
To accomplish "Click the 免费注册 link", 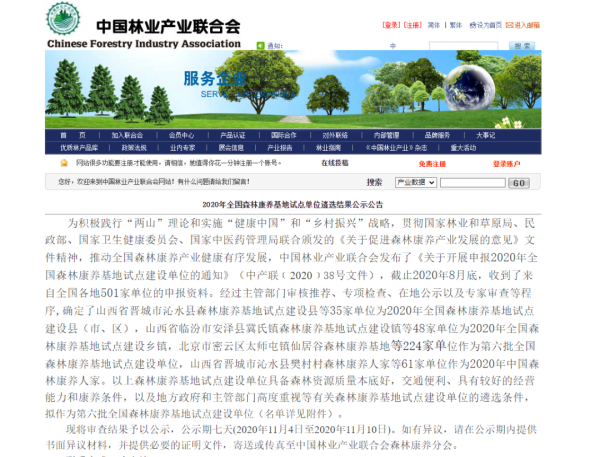I will click(x=432, y=162).
